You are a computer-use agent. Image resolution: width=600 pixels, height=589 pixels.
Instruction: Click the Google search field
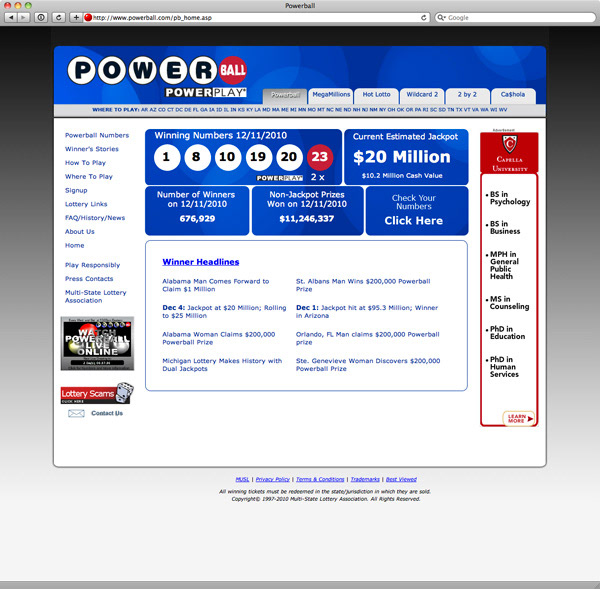pos(515,18)
